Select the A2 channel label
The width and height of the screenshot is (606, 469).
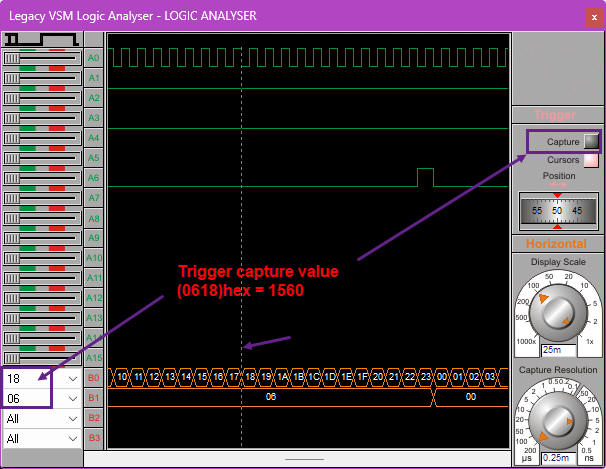pyautogui.click(x=94, y=98)
